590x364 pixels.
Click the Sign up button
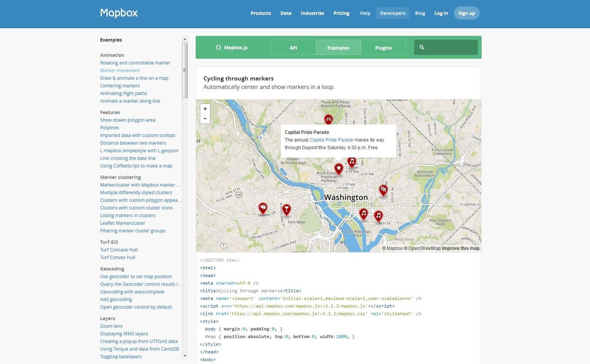click(x=467, y=13)
